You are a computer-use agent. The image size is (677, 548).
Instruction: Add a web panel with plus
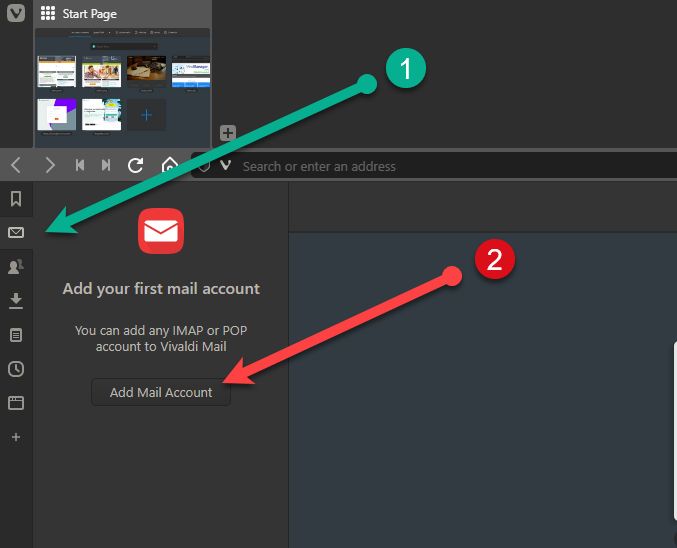pyautogui.click(x=16, y=437)
